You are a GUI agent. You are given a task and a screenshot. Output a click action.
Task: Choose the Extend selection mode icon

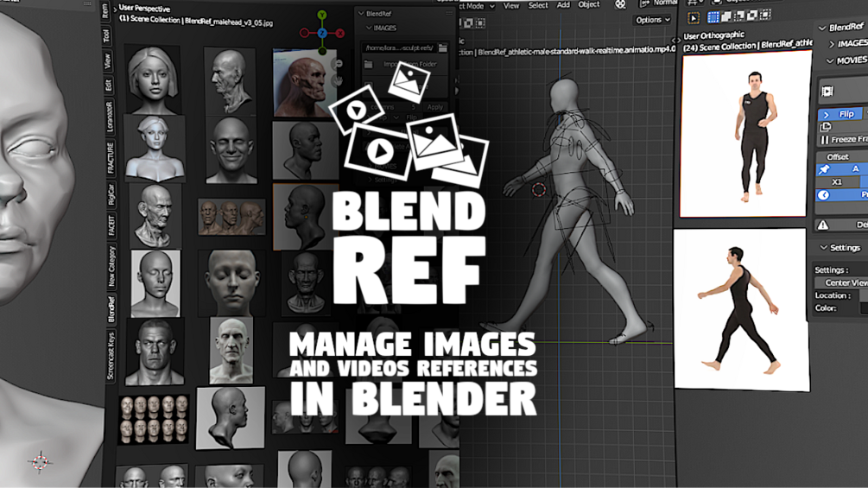tap(726, 16)
